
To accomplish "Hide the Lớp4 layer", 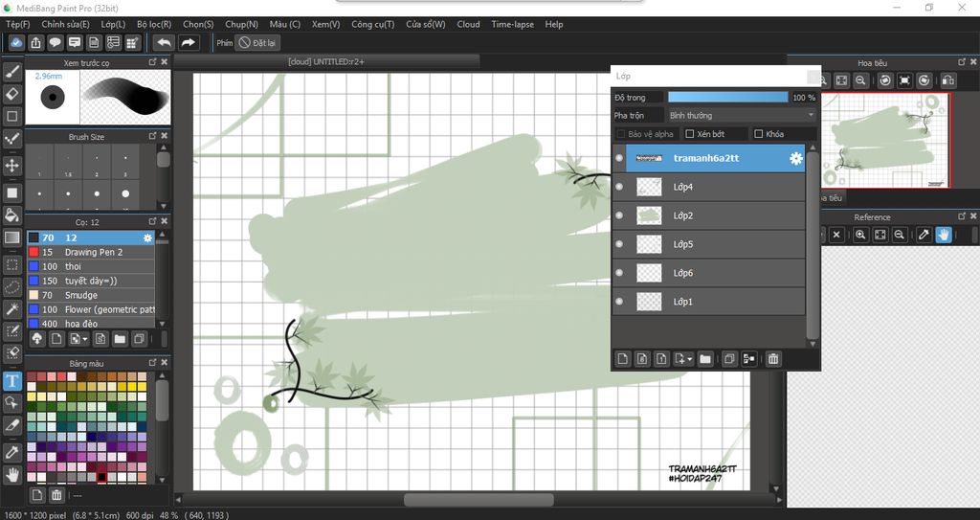I will click(x=619, y=187).
